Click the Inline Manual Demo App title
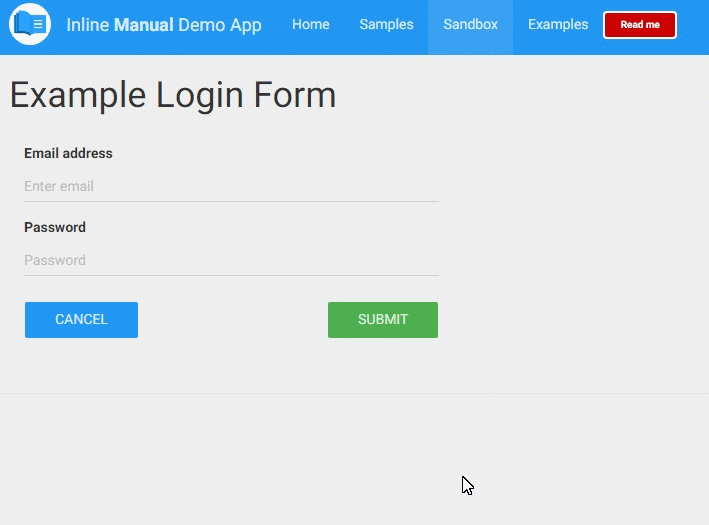The height and width of the screenshot is (525, 709). (164, 25)
